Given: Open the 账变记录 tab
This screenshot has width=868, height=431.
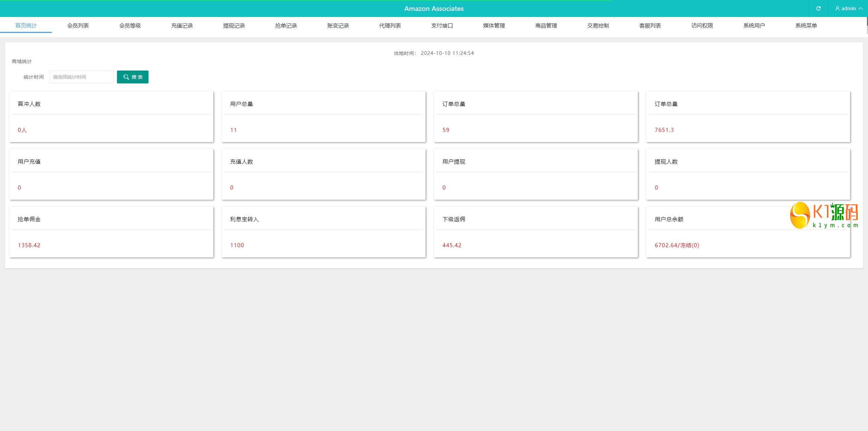Looking at the screenshot, I should (x=338, y=26).
